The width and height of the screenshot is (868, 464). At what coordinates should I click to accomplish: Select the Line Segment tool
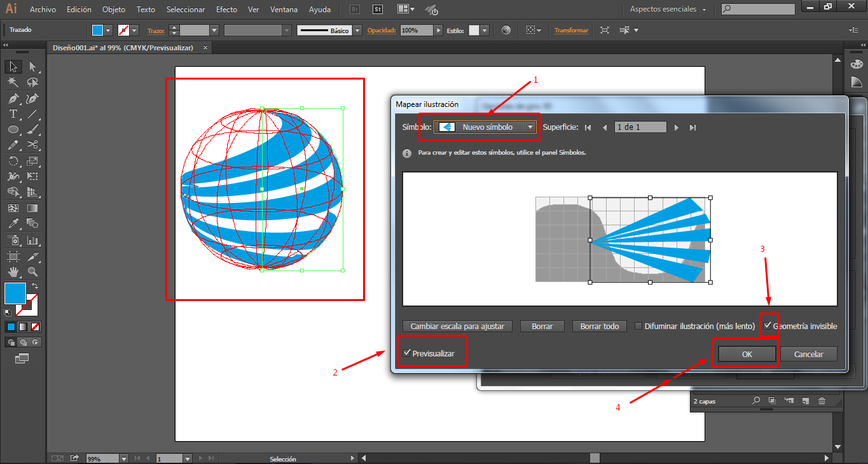(x=33, y=115)
